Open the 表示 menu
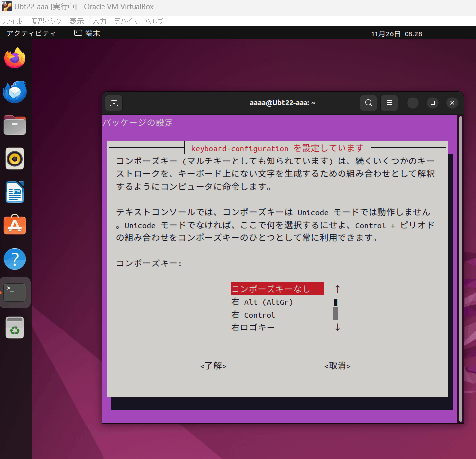The width and height of the screenshot is (476, 459). coord(76,21)
